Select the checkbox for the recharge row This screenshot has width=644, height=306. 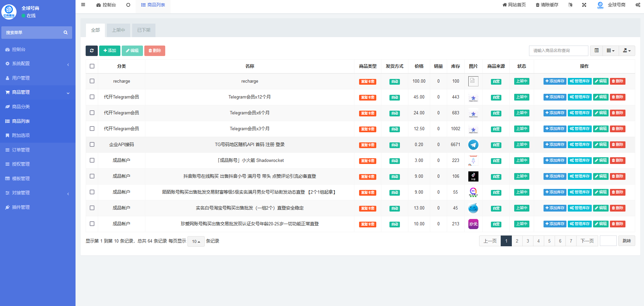click(x=92, y=81)
